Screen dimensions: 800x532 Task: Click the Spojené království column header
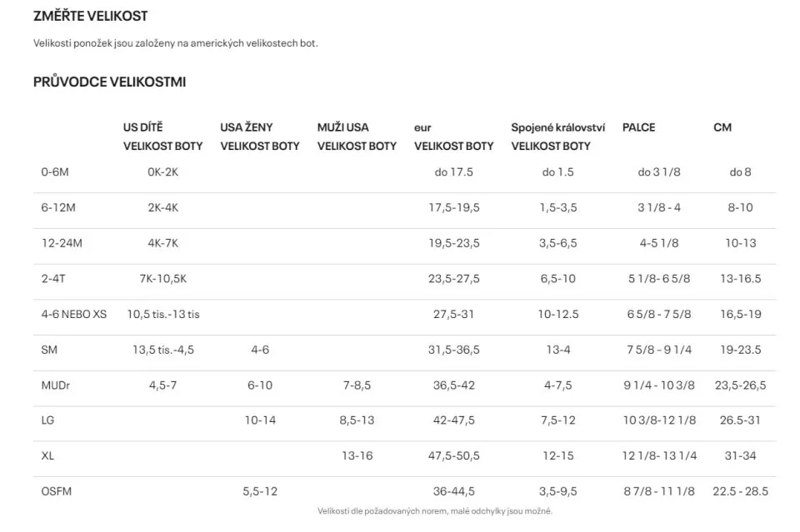pyautogui.click(x=558, y=137)
